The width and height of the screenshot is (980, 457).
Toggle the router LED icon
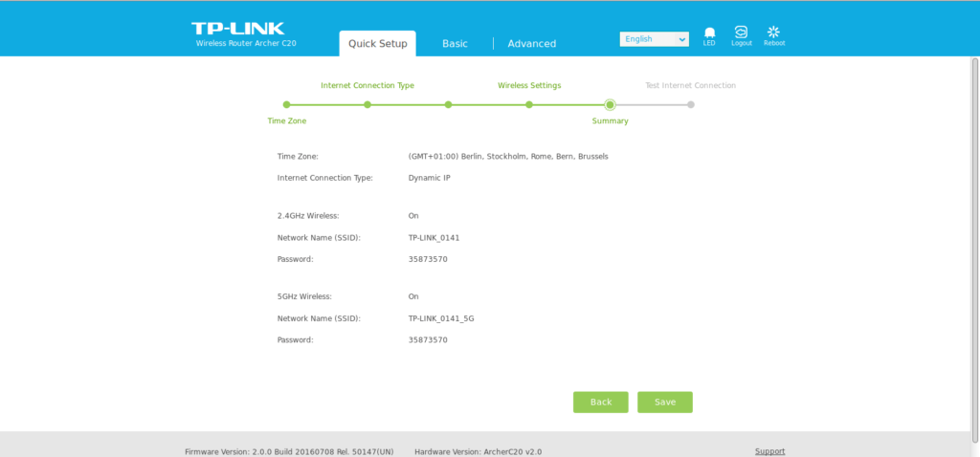[x=709, y=34]
